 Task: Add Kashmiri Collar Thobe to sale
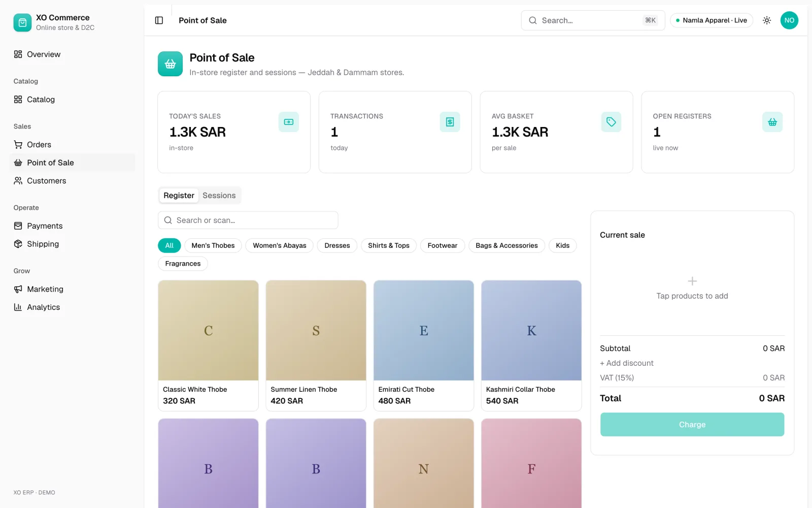pyautogui.click(x=531, y=345)
